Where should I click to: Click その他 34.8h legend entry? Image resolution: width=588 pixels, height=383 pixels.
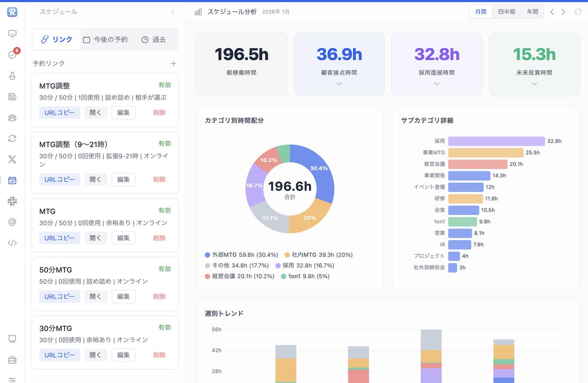[237, 265]
